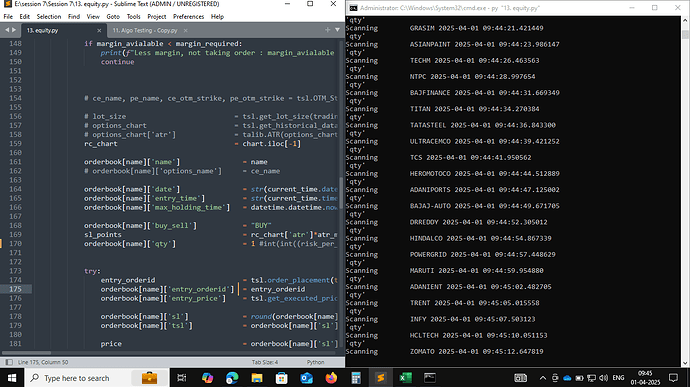Open the Windows Start menu

tap(11, 378)
